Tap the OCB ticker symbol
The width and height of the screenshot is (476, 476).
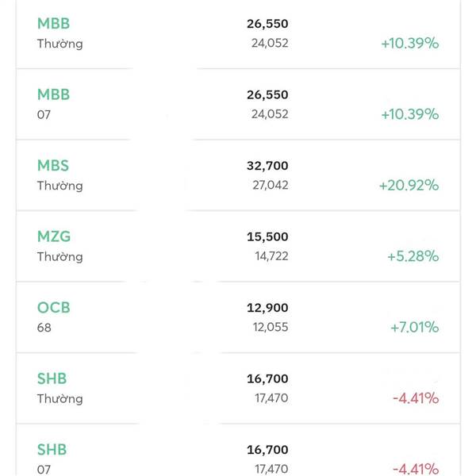click(53, 308)
